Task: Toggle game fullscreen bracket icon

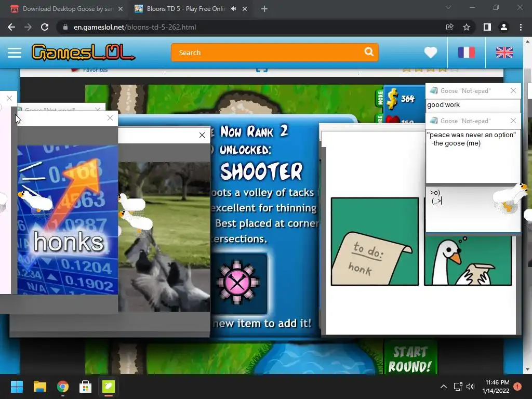Action: tap(262, 70)
